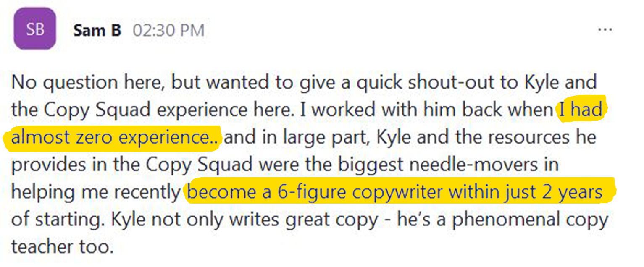Click the words "helping me recently"

(x=95, y=193)
